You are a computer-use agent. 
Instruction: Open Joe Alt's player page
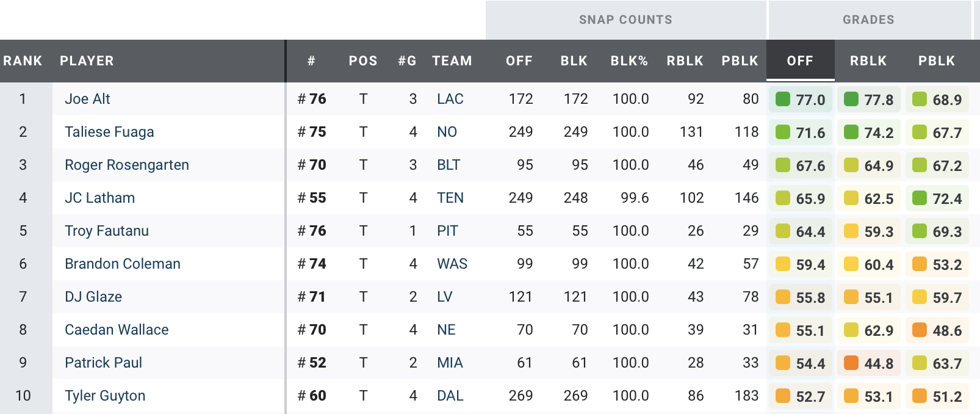pos(87,99)
